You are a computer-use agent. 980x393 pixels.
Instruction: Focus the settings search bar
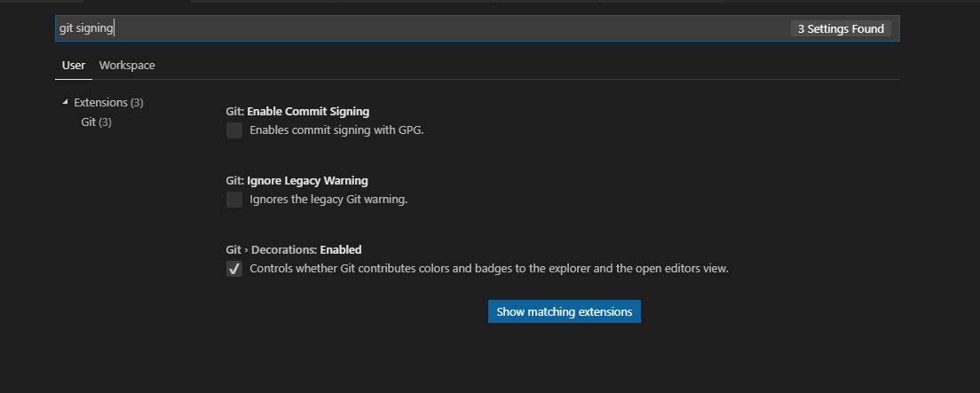477,28
